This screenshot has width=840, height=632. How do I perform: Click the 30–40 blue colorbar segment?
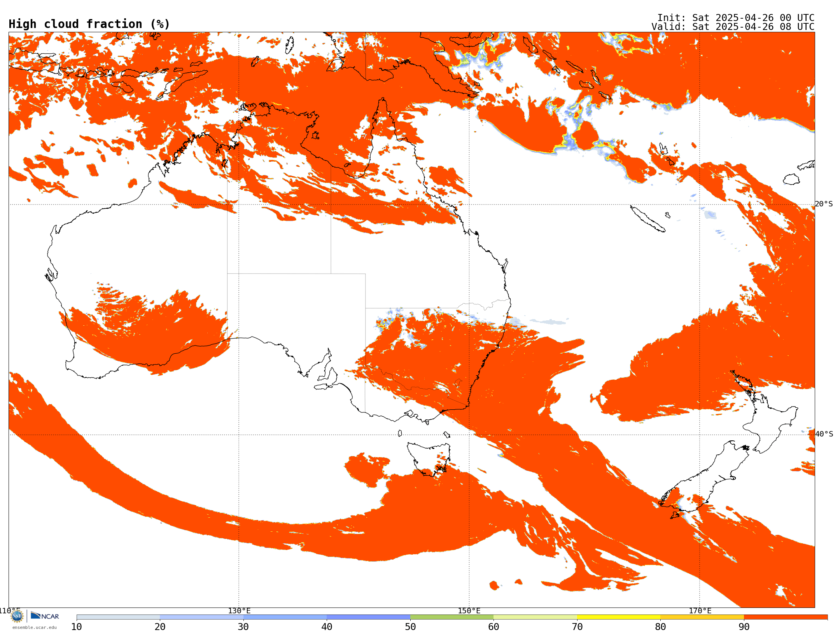285,617
